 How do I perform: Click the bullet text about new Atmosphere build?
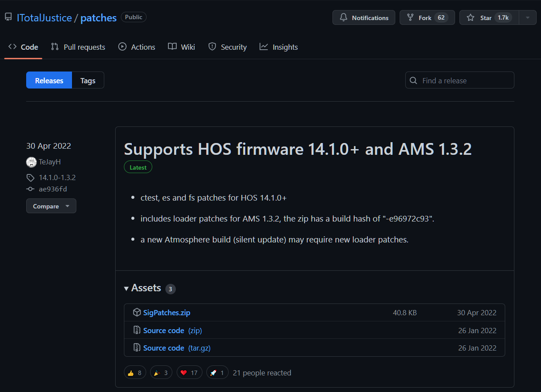[x=274, y=239]
